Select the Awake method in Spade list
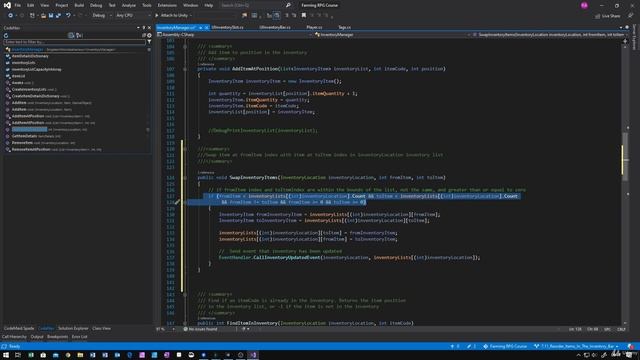The image size is (640, 360). coord(18,83)
